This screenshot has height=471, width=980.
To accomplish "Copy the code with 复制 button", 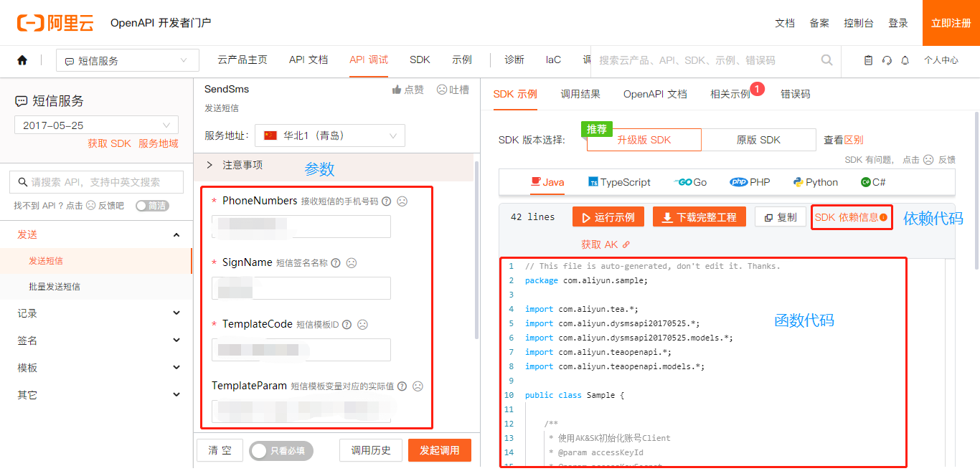I will (x=781, y=217).
